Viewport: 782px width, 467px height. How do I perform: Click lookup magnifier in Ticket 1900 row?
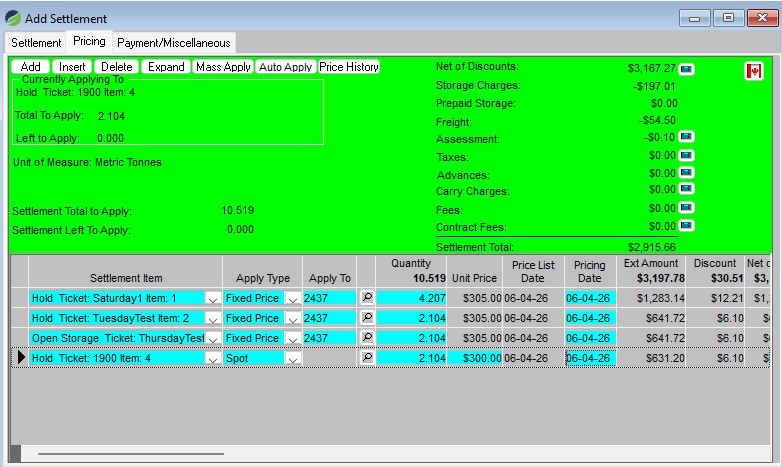pos(367,357)
